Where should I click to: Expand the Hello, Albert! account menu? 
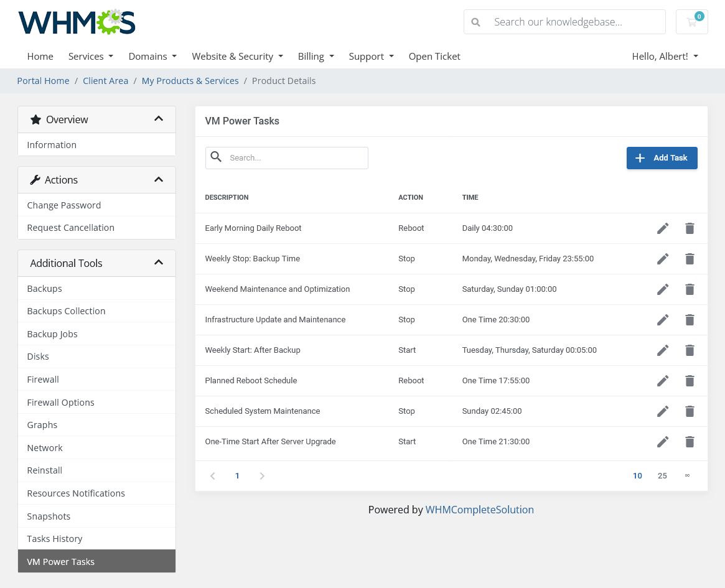pyautogui.click(x=665, y=56)
